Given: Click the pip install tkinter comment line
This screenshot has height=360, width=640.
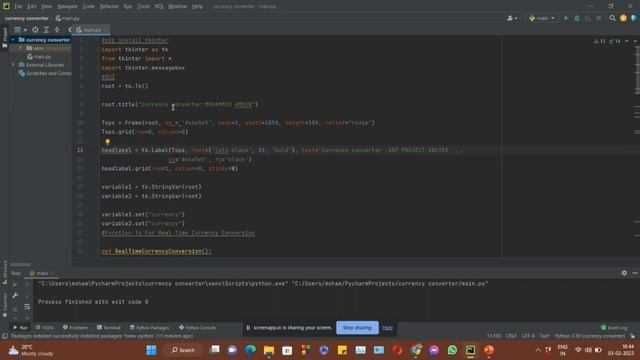Looking at the screenshot, I should tap(135, 40).
